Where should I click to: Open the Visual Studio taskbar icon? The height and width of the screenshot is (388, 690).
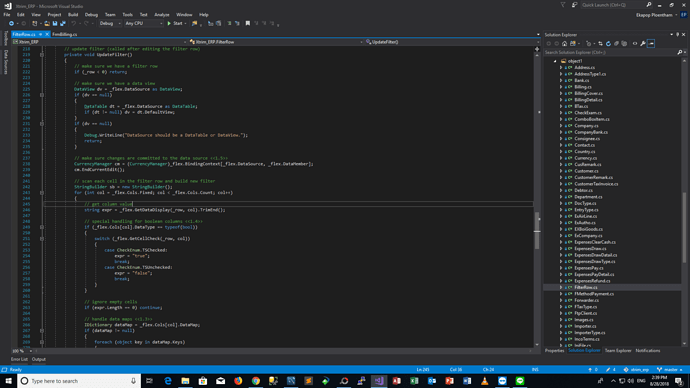click(379, 381)
